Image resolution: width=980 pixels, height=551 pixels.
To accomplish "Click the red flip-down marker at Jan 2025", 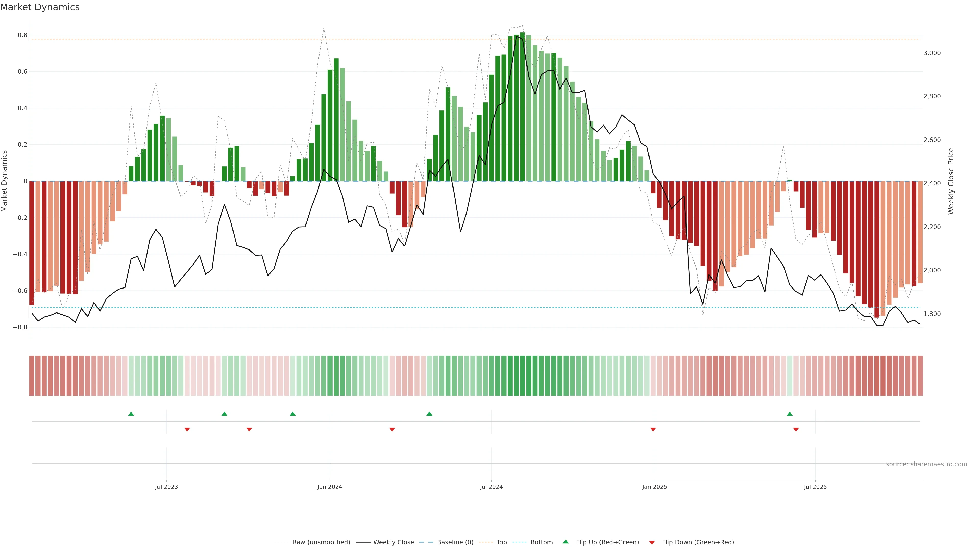I will [653, 429].
